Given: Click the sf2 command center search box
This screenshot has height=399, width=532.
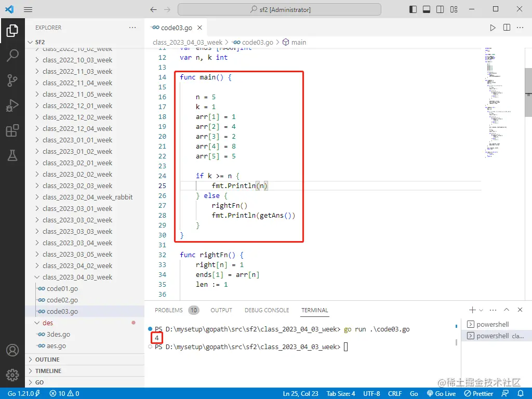Looking at the screenshot, I should [279, 9].
